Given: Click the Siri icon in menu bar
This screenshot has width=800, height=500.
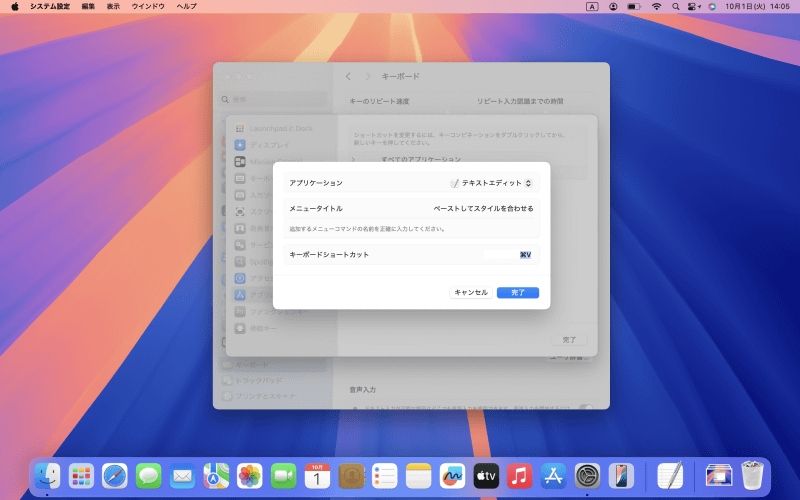Looking at the screenshot, I should tap(712, 7).
